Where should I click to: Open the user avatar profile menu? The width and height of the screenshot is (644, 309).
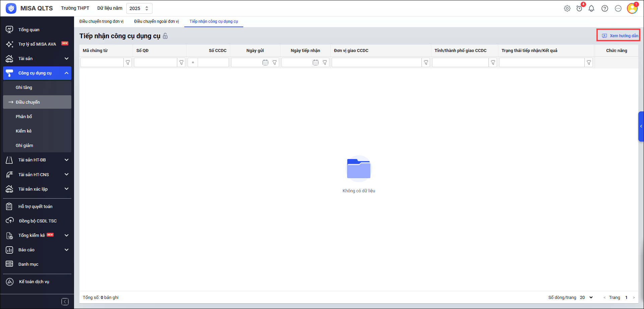point(632,8)
